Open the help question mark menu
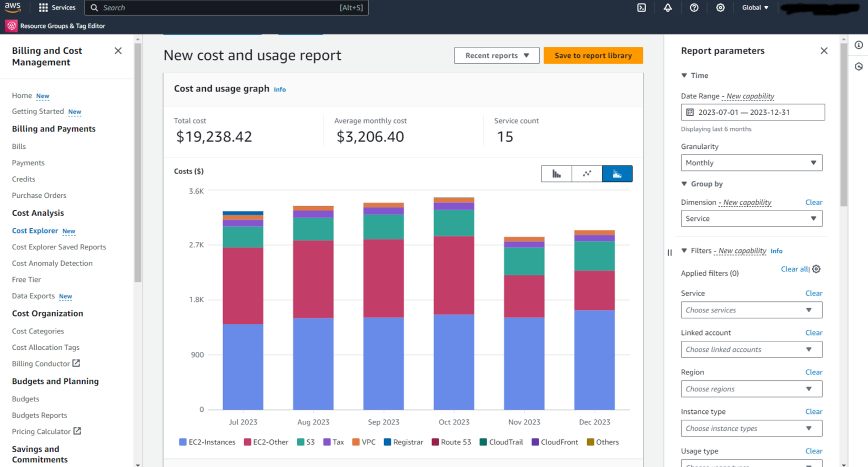The height and width of the screenshot is (467, 868). 694,7
